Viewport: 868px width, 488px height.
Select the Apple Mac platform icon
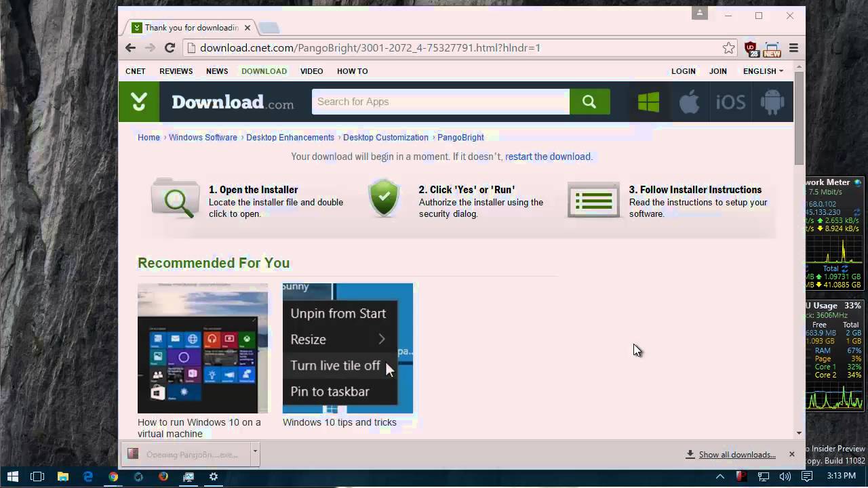tap(689, 102)
